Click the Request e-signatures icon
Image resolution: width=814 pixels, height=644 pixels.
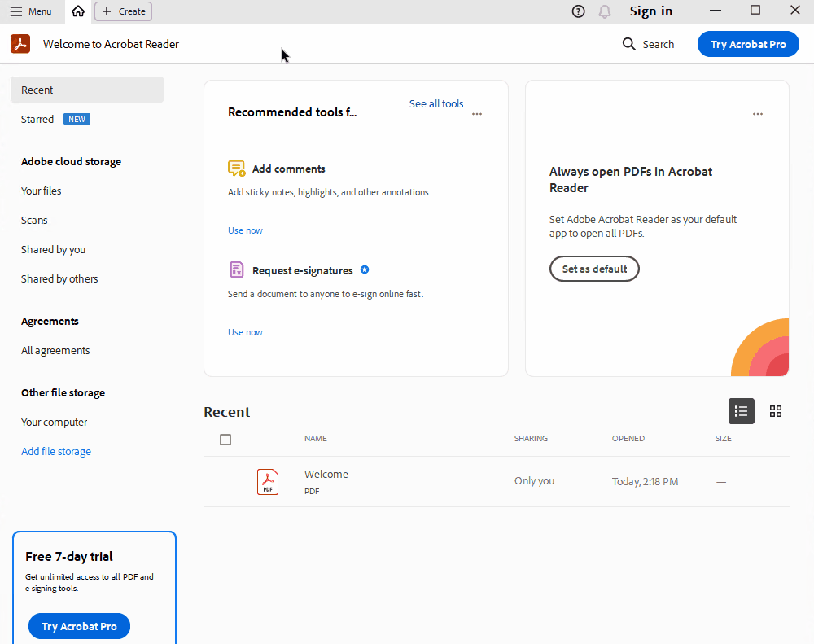coord(237,269)
